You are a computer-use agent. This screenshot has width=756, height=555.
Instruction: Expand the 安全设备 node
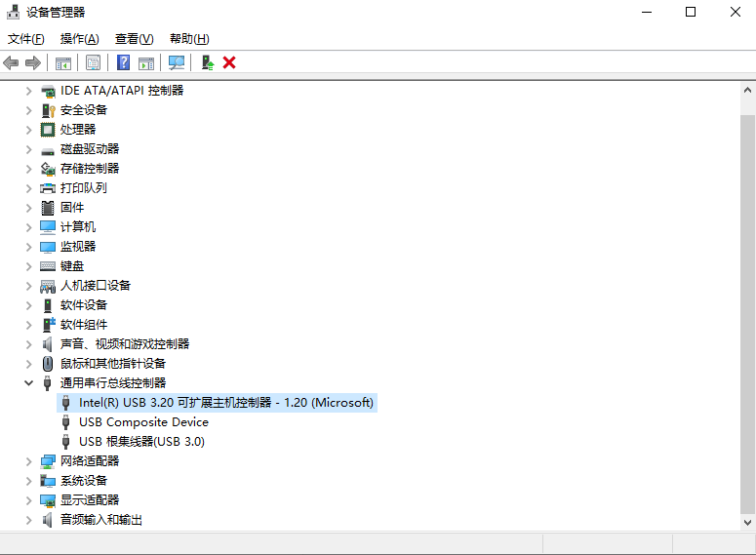click(29, 110)
